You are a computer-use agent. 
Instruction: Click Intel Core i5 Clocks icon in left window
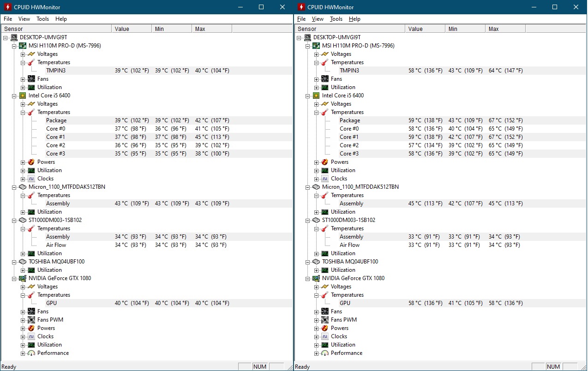31,179
